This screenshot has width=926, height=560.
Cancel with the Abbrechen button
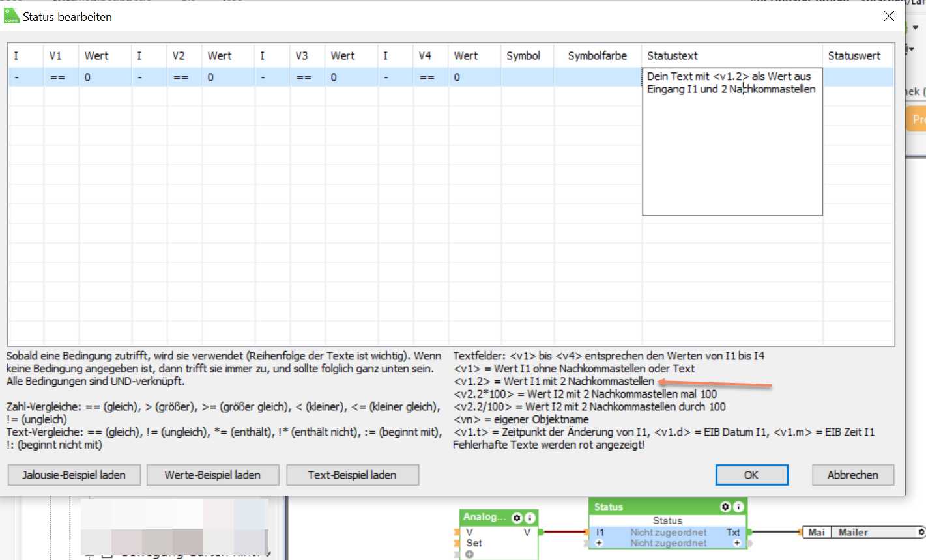[x=852, y=475]
